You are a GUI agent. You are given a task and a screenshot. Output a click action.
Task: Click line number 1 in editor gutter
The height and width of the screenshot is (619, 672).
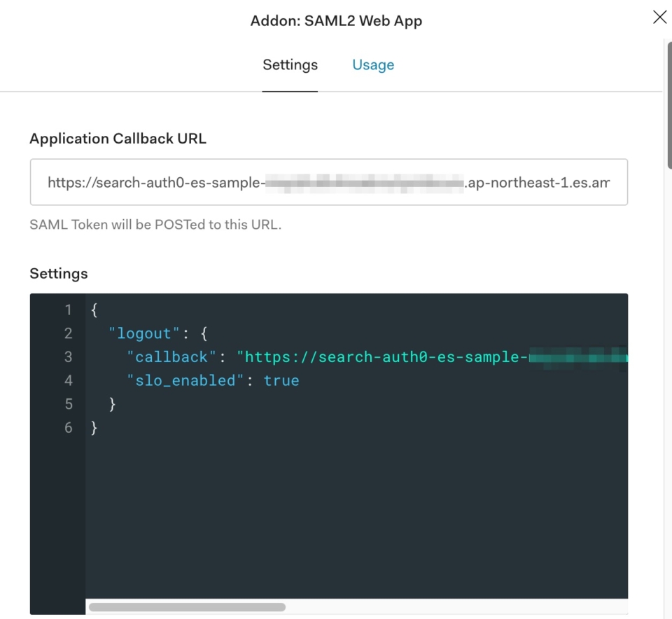tap(68, 309)
